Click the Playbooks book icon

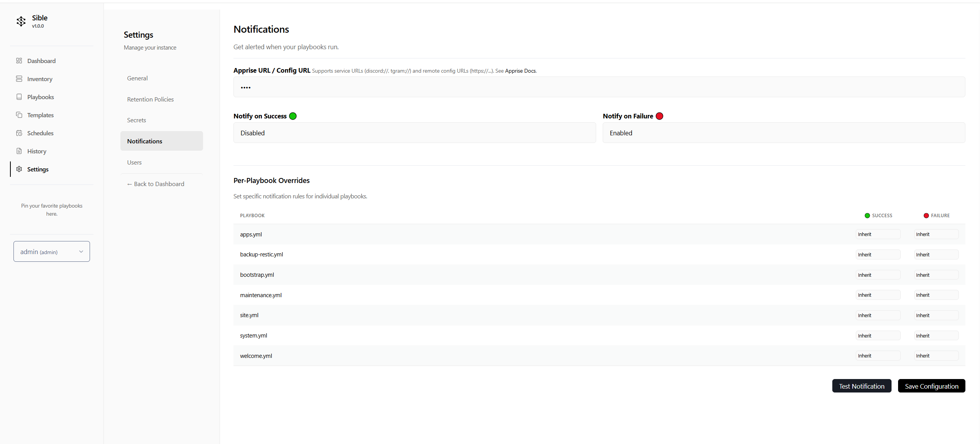tap(19, 97)
